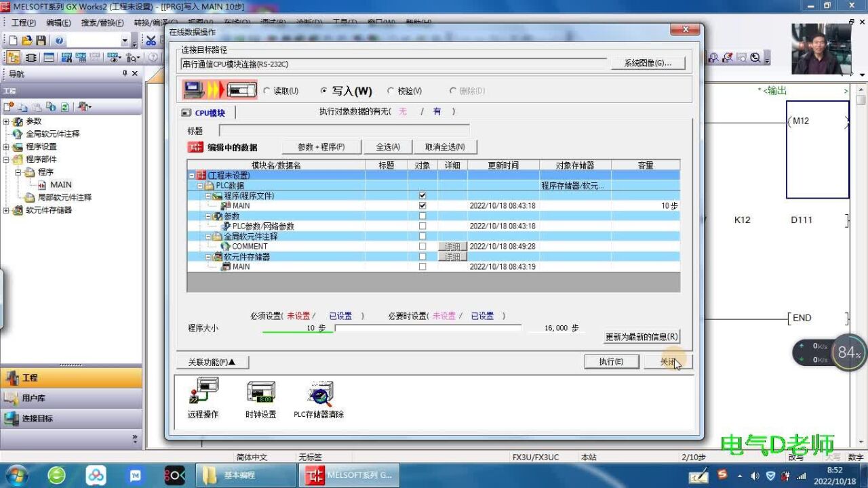Image resolution: width=868 pixels, height=488 pixels.
Task: Click the magnifier with red pen icon
Action: click(x=728, y=58)
